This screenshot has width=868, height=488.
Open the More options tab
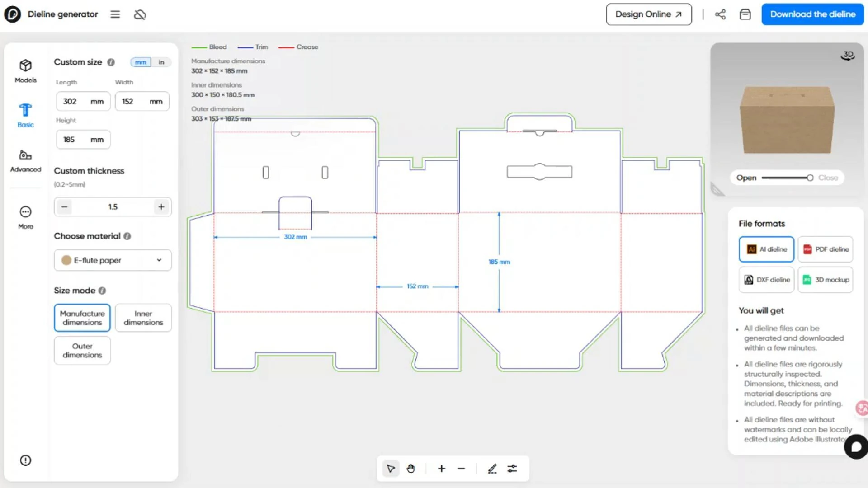[x=26, y=218]
